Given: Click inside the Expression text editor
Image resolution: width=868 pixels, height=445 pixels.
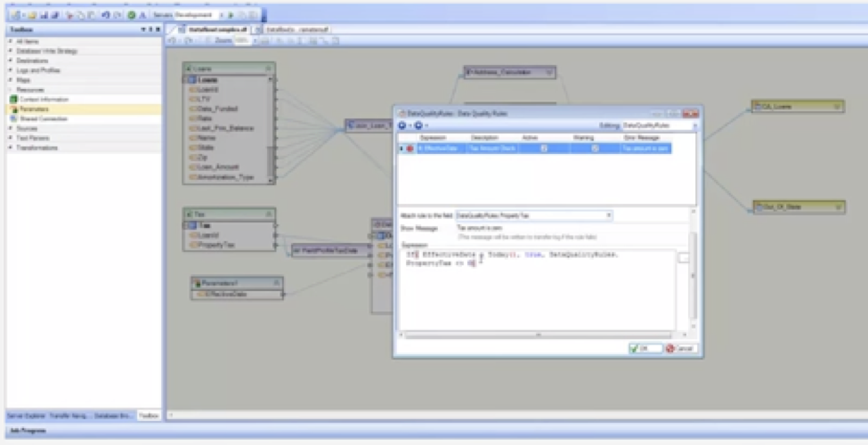Looking at the screenshot, I should click(534, 294).
